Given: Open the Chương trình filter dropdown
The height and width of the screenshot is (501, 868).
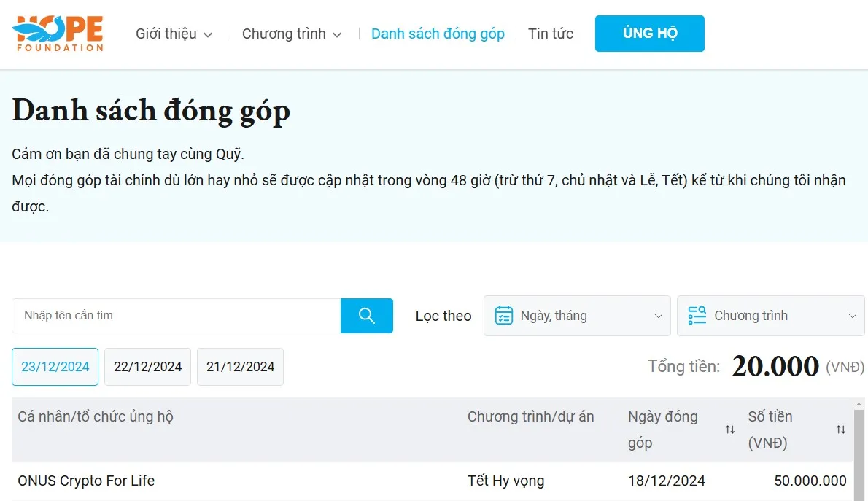Looking at the screenshot, I should [770, 316].
